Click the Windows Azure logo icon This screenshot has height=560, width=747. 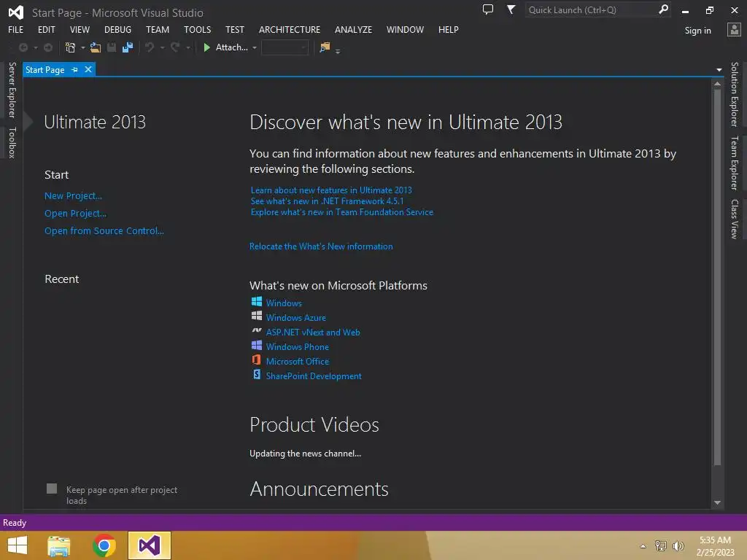pos(257,316)
